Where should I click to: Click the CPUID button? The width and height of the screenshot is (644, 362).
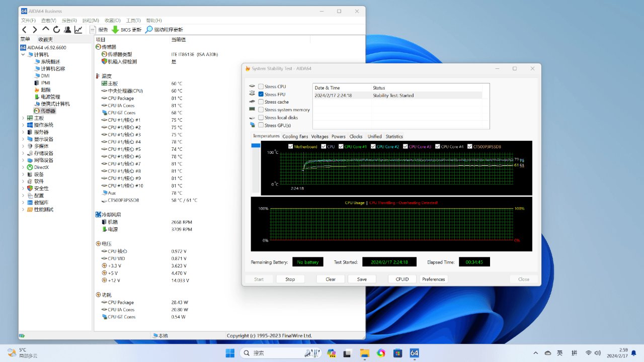click(402, 279)
